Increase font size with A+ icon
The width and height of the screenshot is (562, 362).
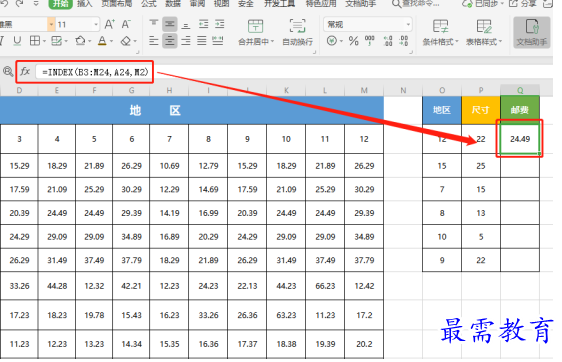[x=109, y=24]
